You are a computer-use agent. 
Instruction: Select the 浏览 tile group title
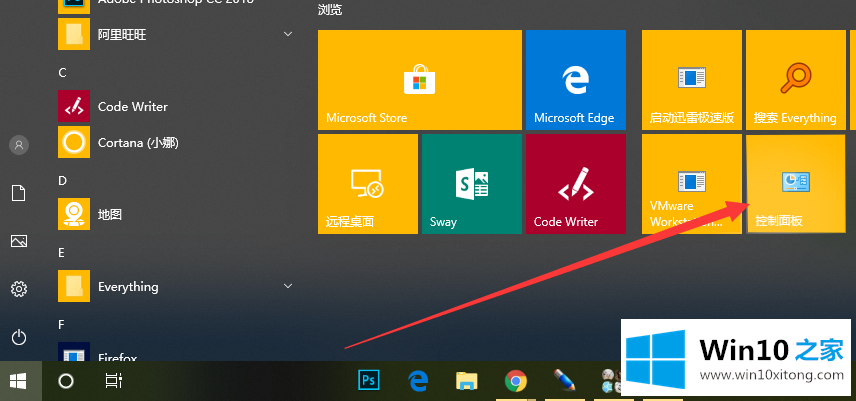coord(330,9)
